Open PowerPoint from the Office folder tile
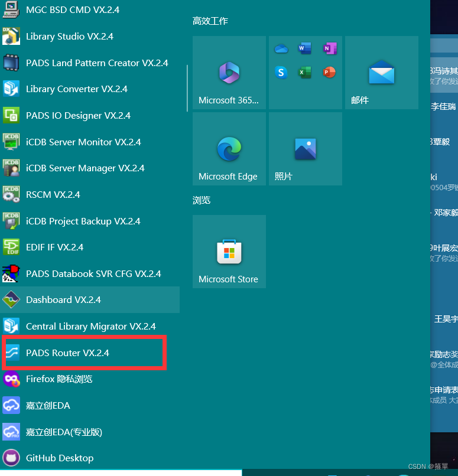Screen dimensions: 458x476 (330, 72)
